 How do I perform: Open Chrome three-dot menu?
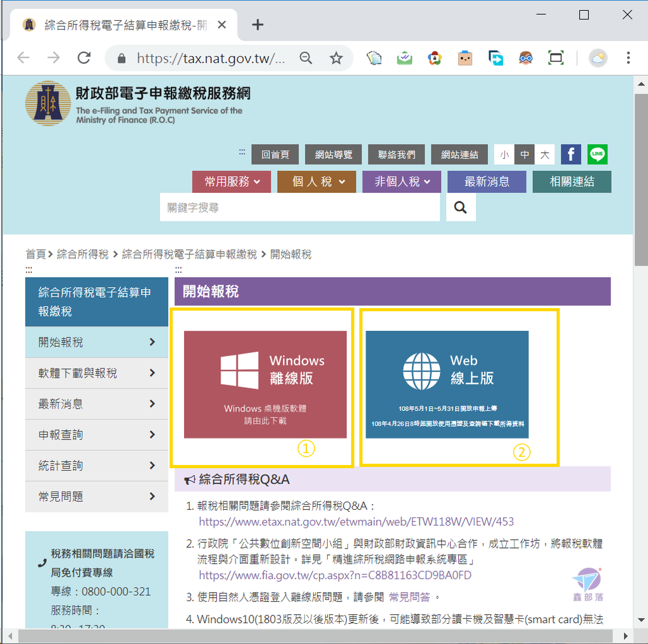[628, 58]
